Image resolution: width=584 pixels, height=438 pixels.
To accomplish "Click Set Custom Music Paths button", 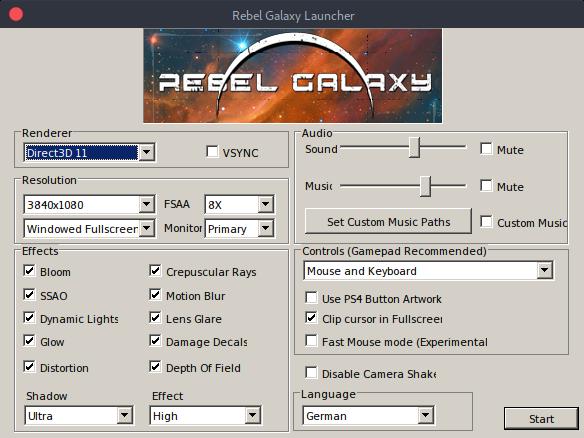I will coord(388,221).
